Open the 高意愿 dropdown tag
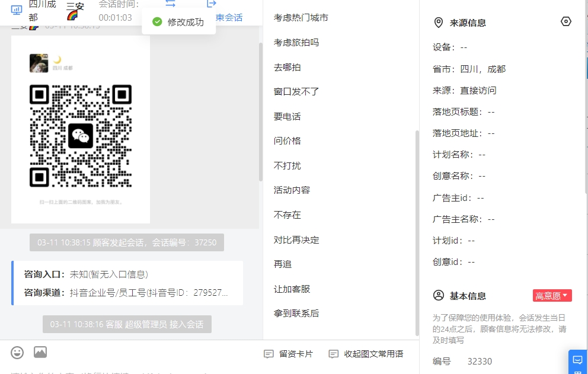The height and width of the screenshot is (374, 588). click(552, 296)
